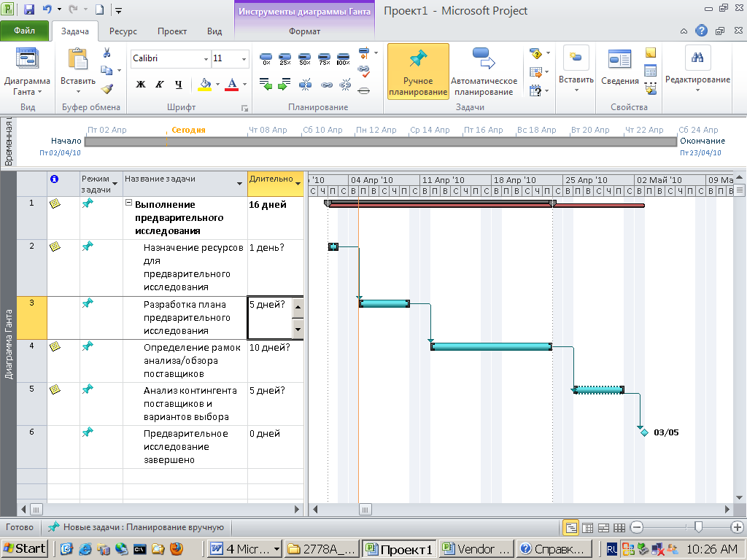Mark task as 75% complete

324,59
